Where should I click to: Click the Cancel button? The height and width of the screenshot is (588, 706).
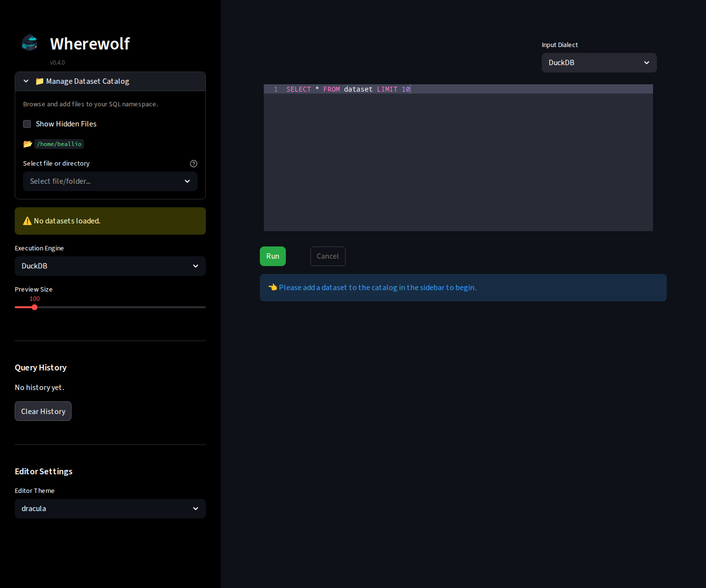click(x=328, y=256)
